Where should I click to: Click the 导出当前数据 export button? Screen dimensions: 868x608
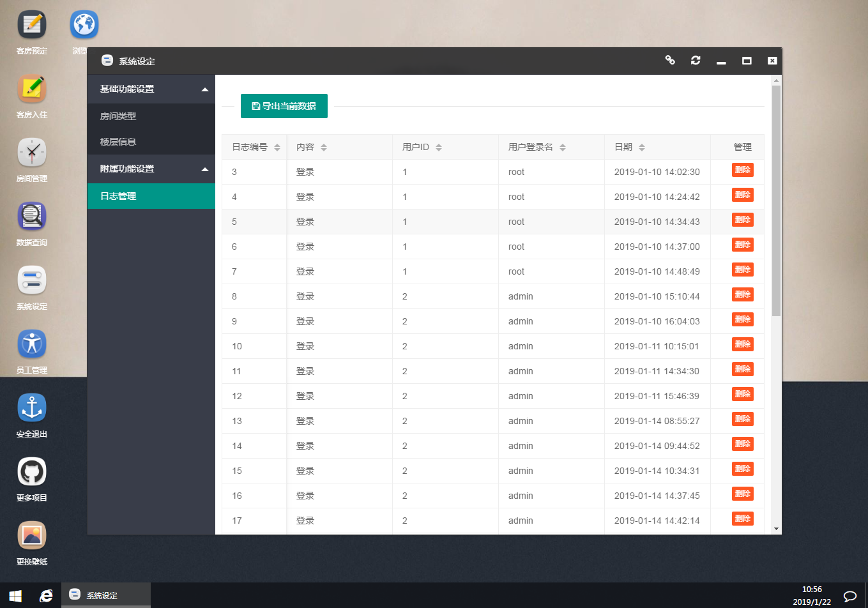coord(284,106)
